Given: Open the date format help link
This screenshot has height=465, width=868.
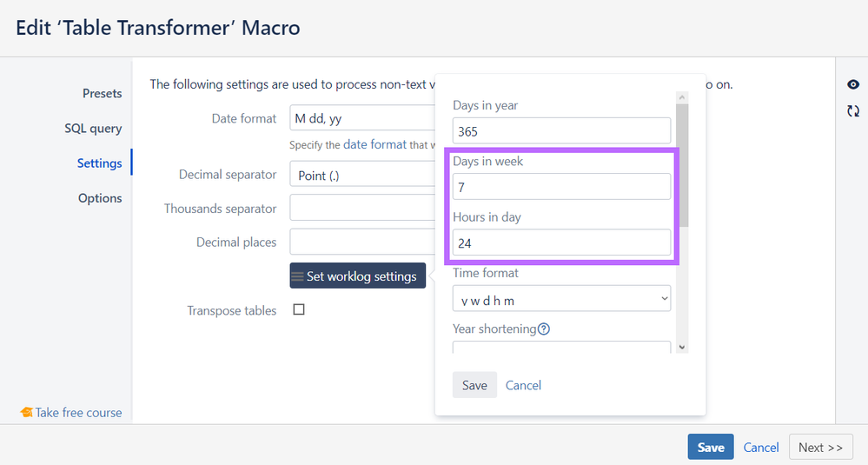Looking at the screenshot, I should pyautogui.click(x=374, y=144).
